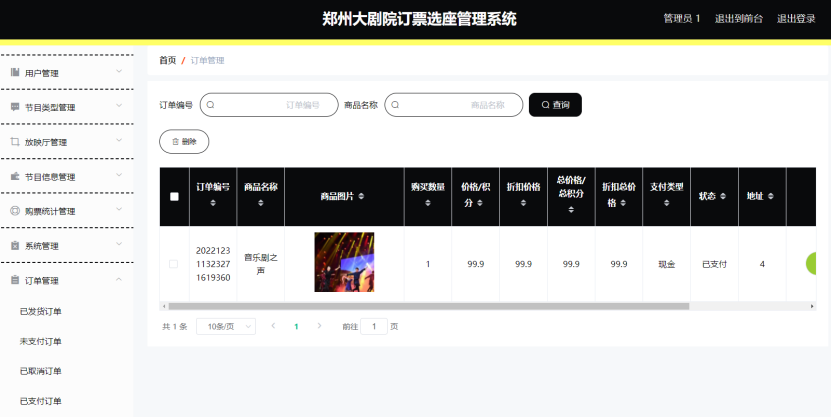Focus the 商品名称 input field
This screenshot has height=417, width=831.
tap(454, 105)
